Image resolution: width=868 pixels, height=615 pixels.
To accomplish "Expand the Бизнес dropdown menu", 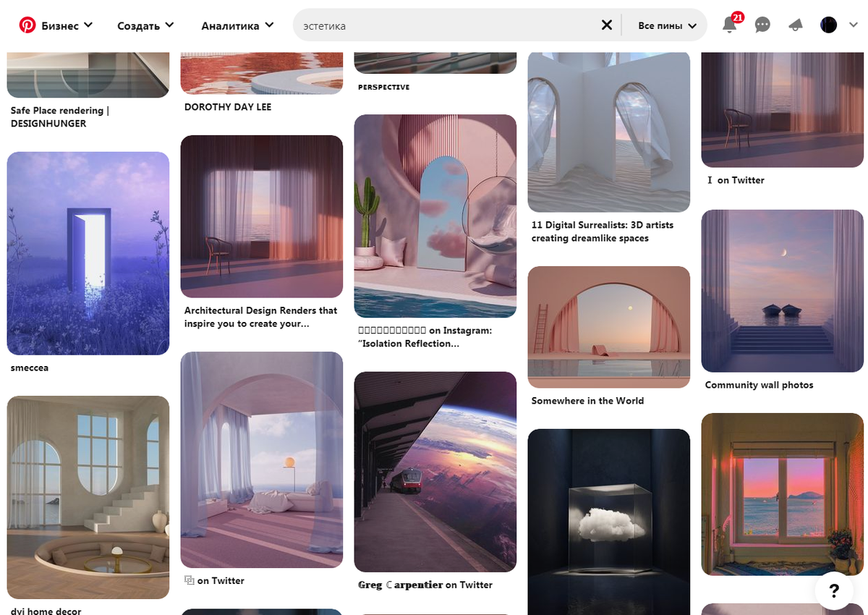I will point(67,25).
